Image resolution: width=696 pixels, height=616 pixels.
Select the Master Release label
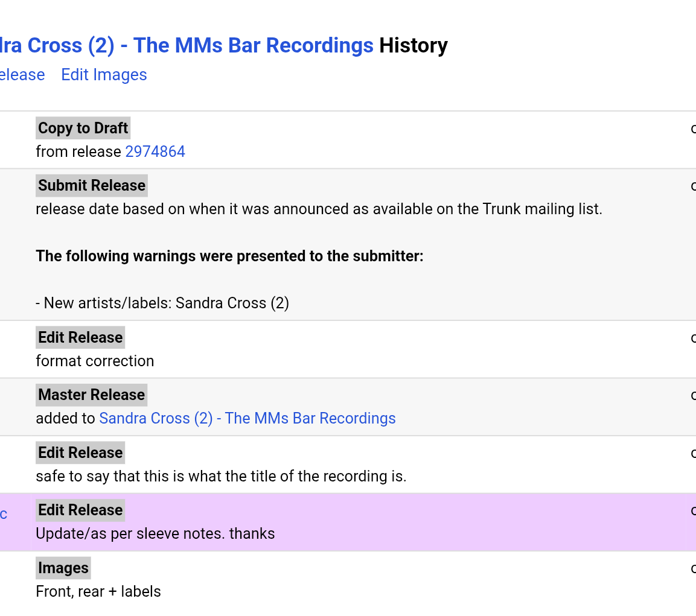pyautogui.click(x=91, y=395)
